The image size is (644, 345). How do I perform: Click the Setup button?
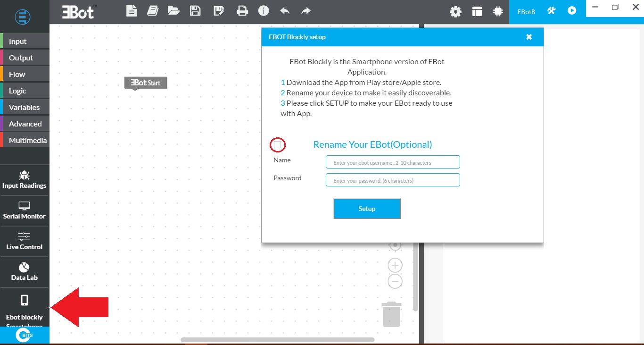point(367,209)
